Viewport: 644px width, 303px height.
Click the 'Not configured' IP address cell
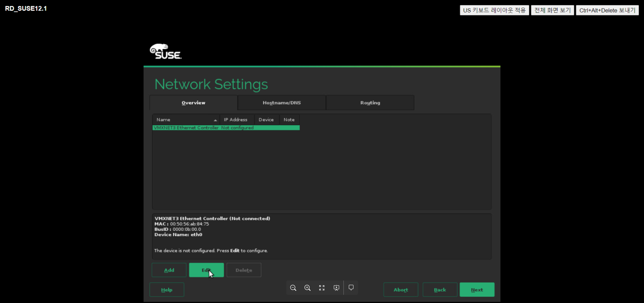pyautogui.click(x=237, y=128)
